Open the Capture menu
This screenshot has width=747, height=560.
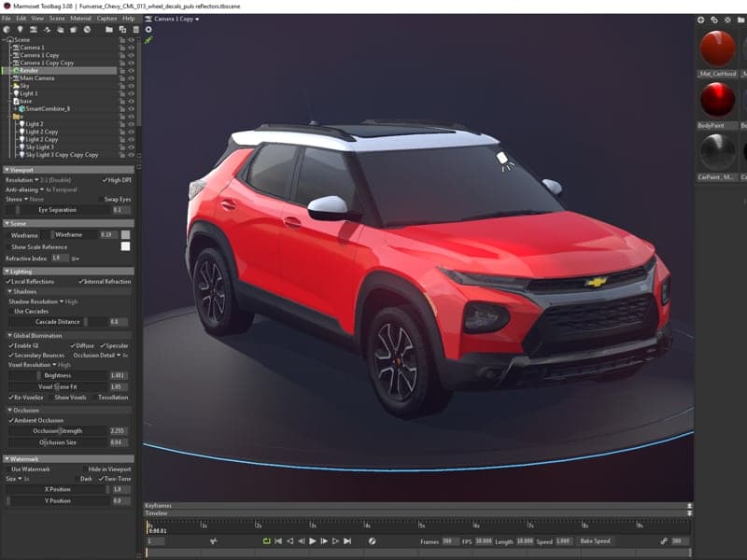click(x=106, y=18)
